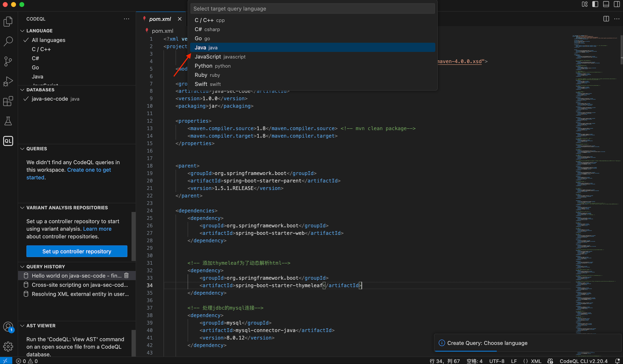Open Run and Debug view icon

point(8,81)
